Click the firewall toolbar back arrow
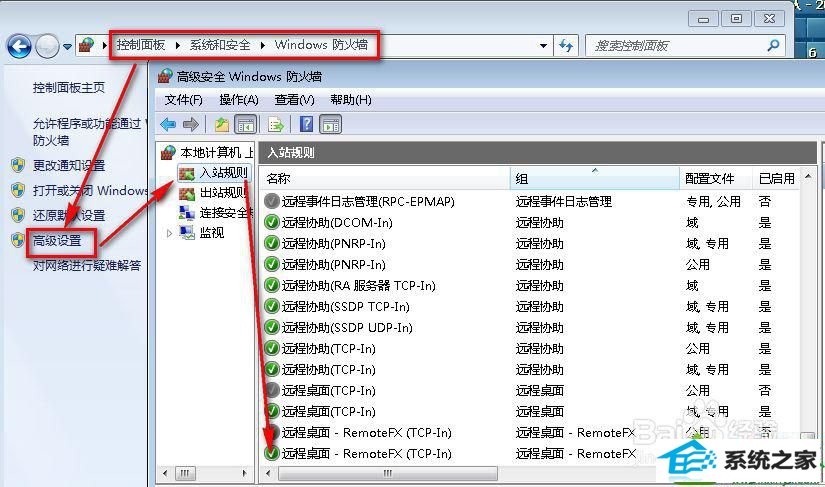825x487 pixels. click(x=168, y=125)
